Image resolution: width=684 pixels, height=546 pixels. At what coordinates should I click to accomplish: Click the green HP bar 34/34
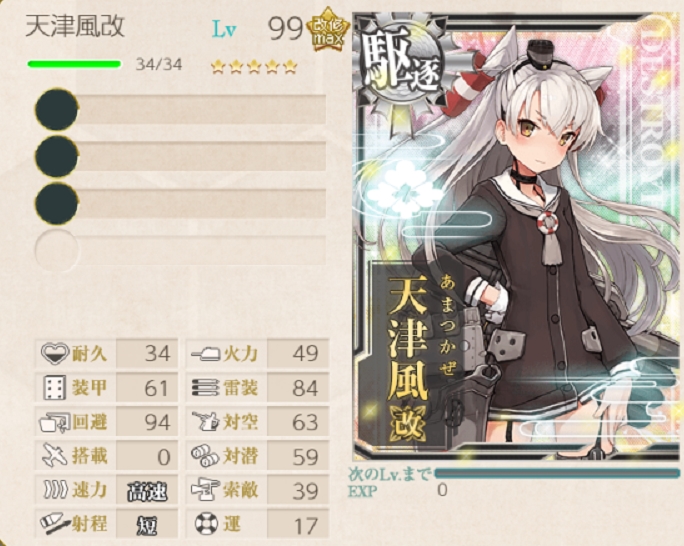click(x=74, y=65)
